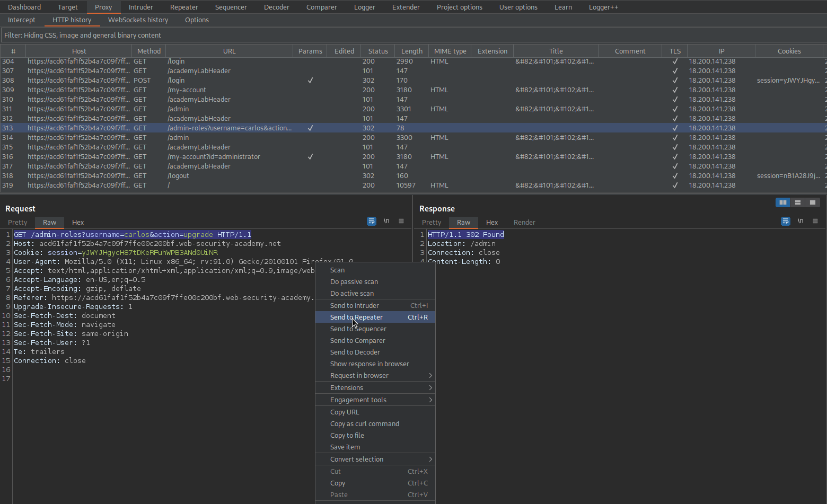
Task: Switch to proxy Options sub-tab
Action: tap(197, 20)
